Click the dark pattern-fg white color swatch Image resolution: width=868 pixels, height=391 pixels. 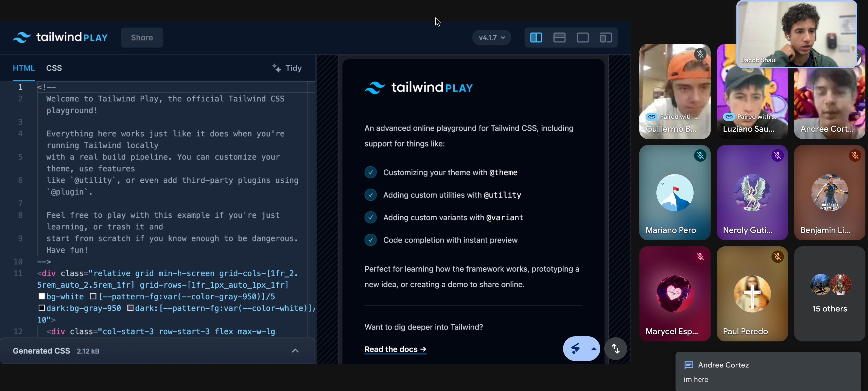point(130,308)
